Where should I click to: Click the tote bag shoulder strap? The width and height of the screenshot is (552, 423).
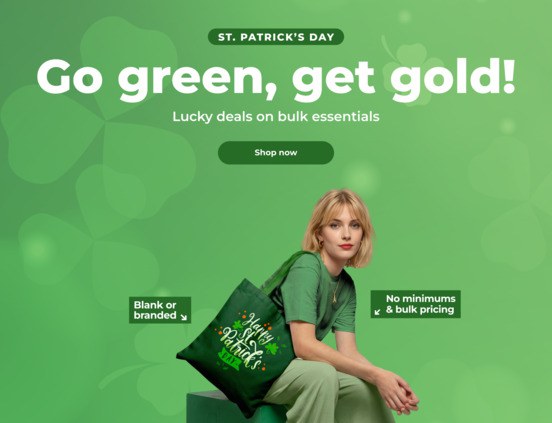click(283, 273)
